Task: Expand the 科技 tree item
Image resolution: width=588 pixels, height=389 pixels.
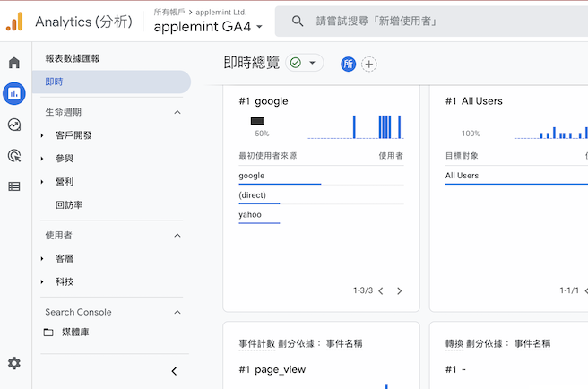Action: click(x=42, y=281)
